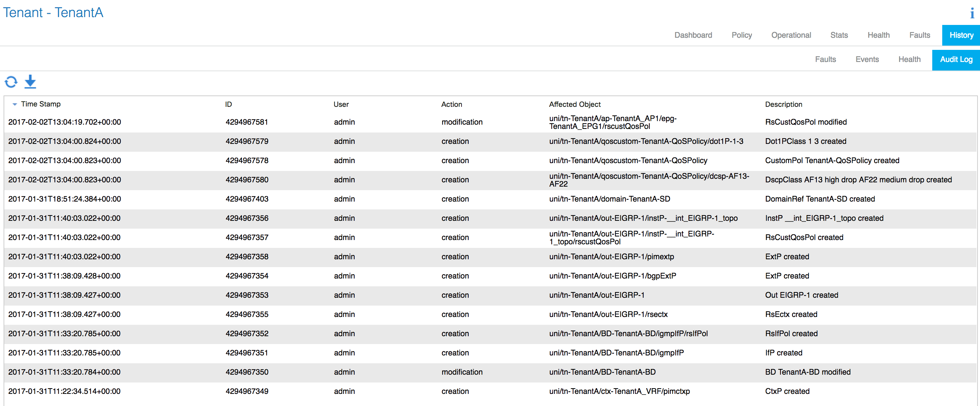Sort by the Time Stamp column header
The height and width of the screenshot is (406, 980).
tap(41, 104)
